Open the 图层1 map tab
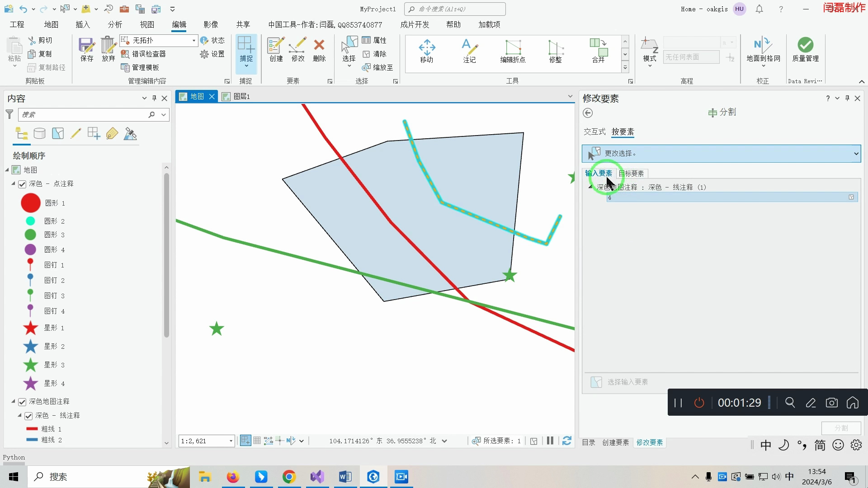Screen dimensions: 868x488 (241, 96)
